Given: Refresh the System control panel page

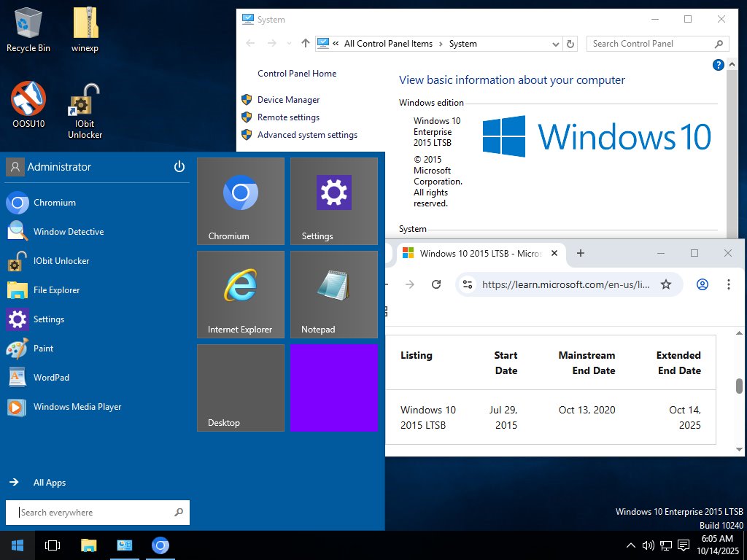Looking at the screenshot, I should [570, 44].
